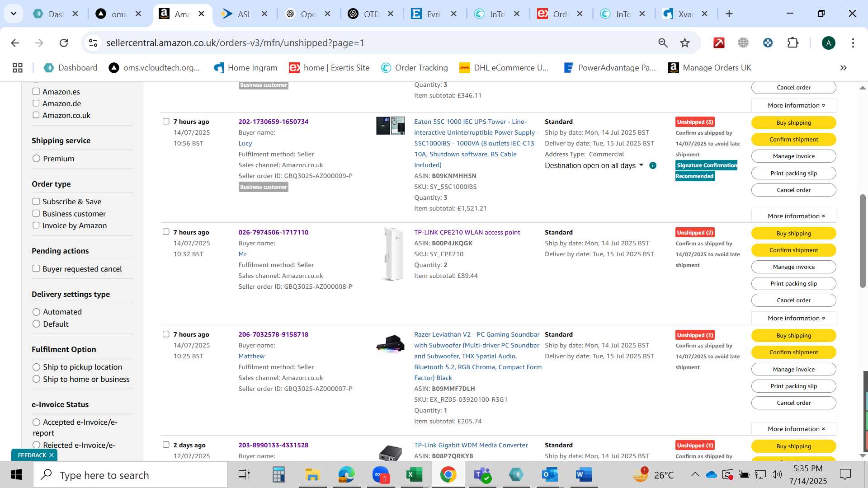Show more bookmarks with double chevron
The width and height of the screenshot is (868, 488).
pyautogui.click(x=843, y=68)
